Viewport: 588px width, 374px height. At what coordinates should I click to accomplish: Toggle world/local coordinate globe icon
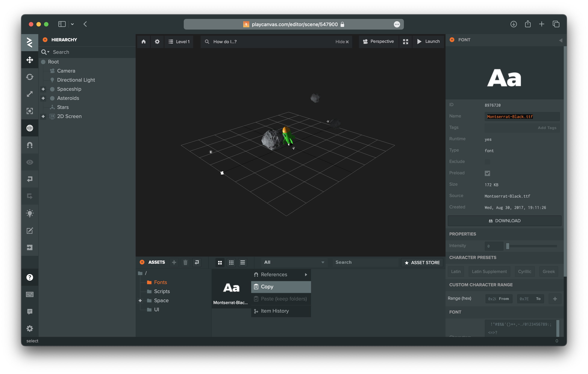30,128
